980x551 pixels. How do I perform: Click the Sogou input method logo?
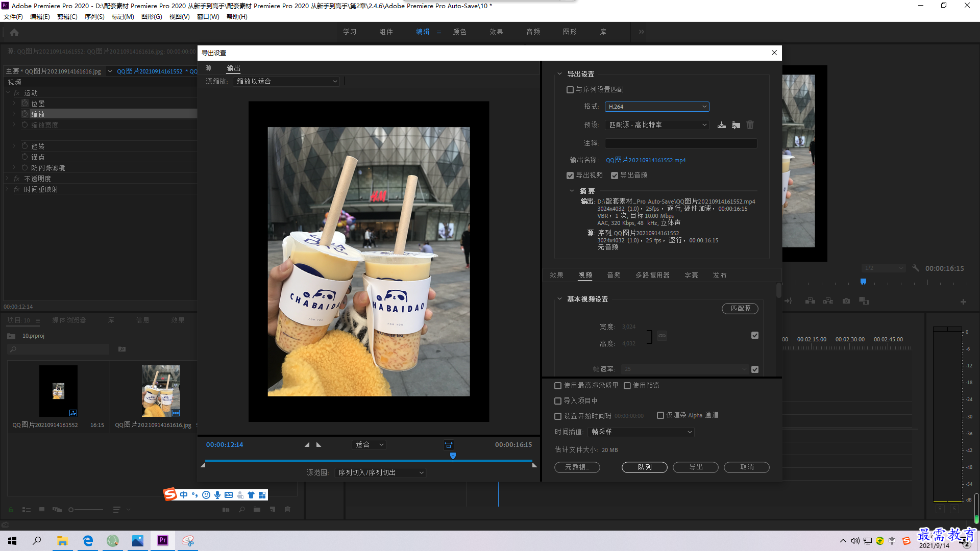click(x=170, y=494)
